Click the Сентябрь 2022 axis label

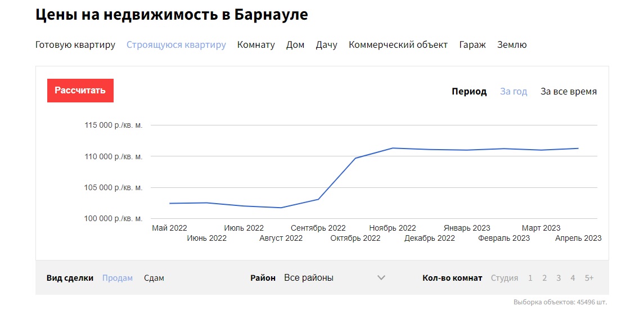(318, 228)
